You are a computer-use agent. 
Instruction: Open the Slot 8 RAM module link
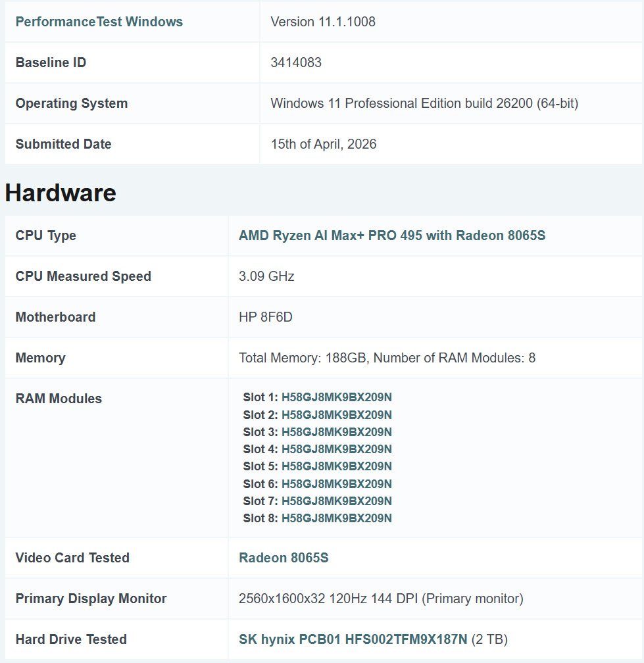click(337, 518)
